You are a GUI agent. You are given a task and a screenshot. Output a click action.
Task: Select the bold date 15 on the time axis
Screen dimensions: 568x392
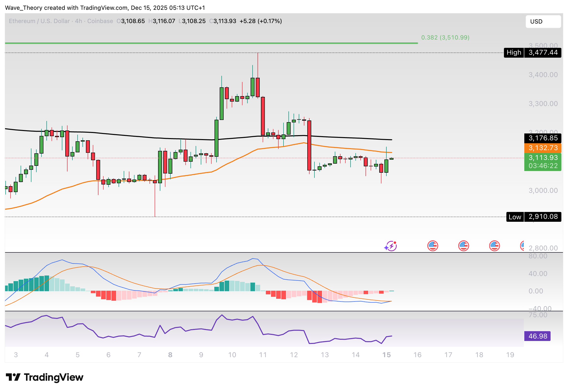coord(386,355)
